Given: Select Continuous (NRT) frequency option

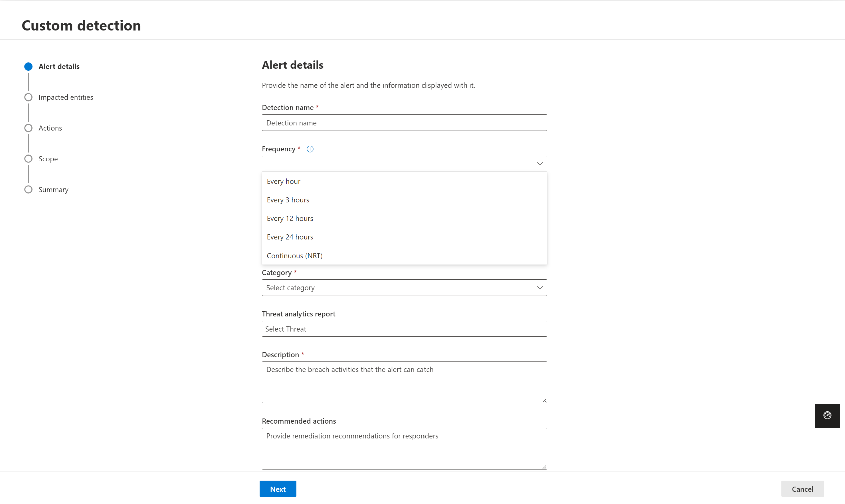Looking at the screenshot, I should coord(295,256).
